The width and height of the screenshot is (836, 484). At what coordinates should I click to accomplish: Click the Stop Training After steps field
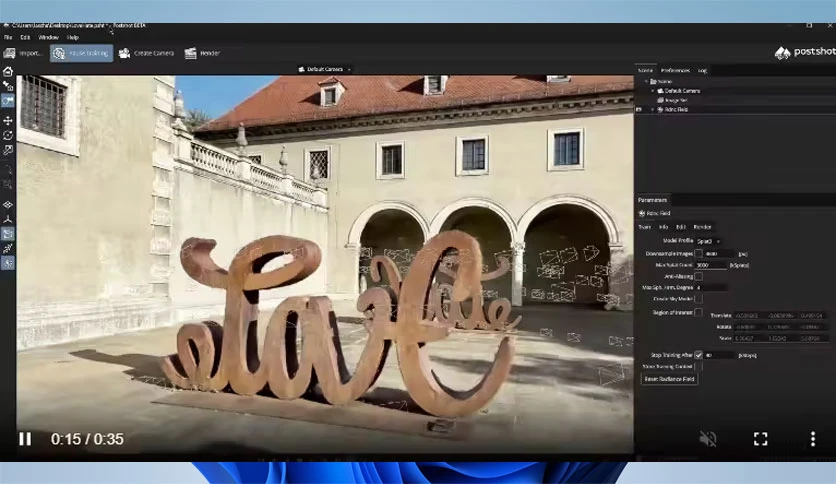tap(720, 355)
